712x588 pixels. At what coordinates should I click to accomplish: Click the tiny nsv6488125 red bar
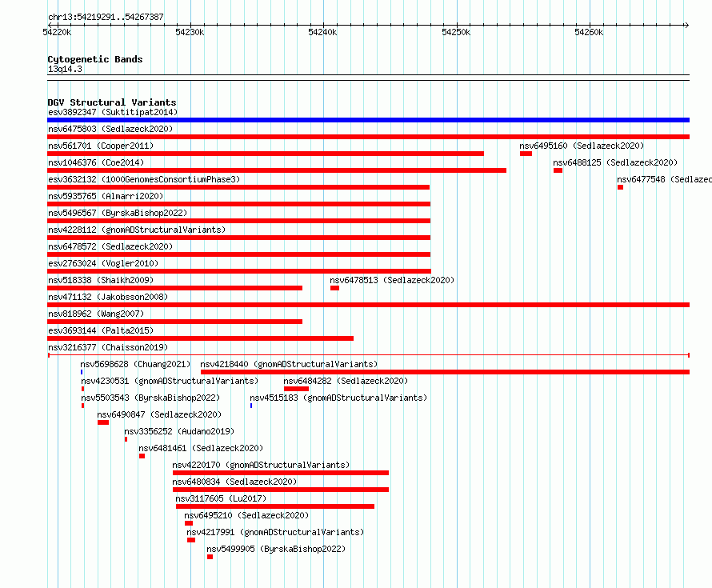[558, 170]
